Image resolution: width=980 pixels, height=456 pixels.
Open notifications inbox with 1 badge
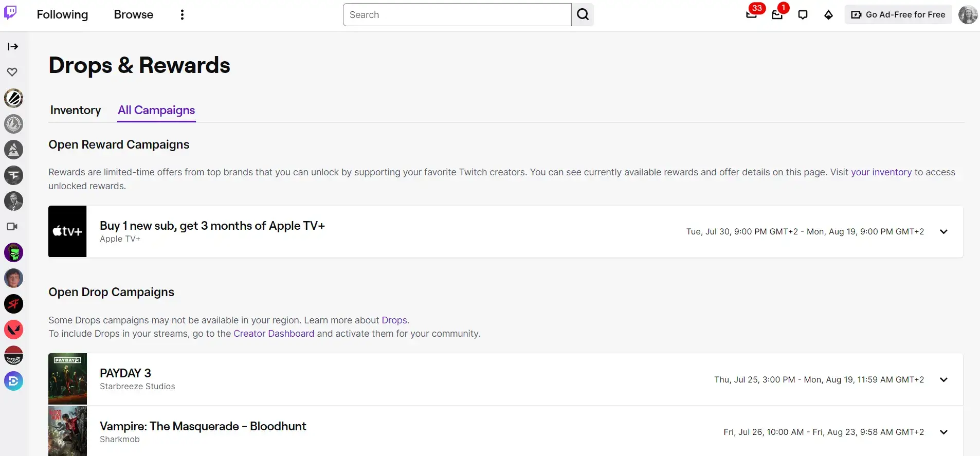tap(777, 14)
